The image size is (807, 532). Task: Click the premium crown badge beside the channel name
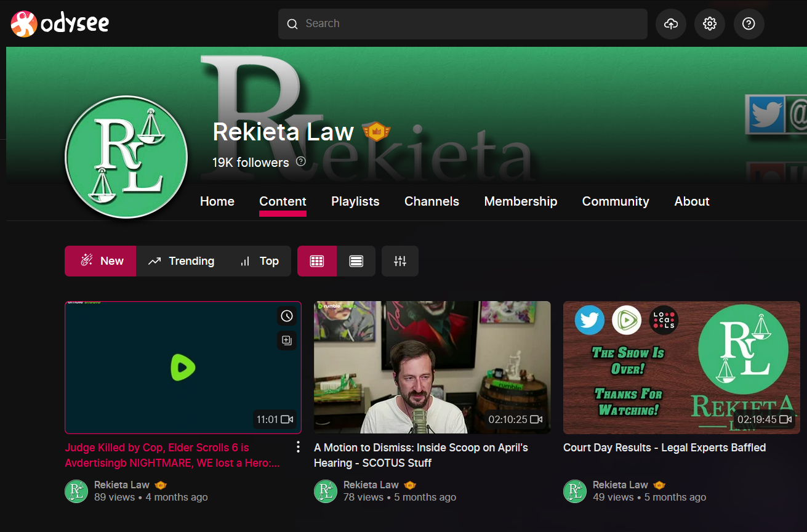click(x=376, y=131)
